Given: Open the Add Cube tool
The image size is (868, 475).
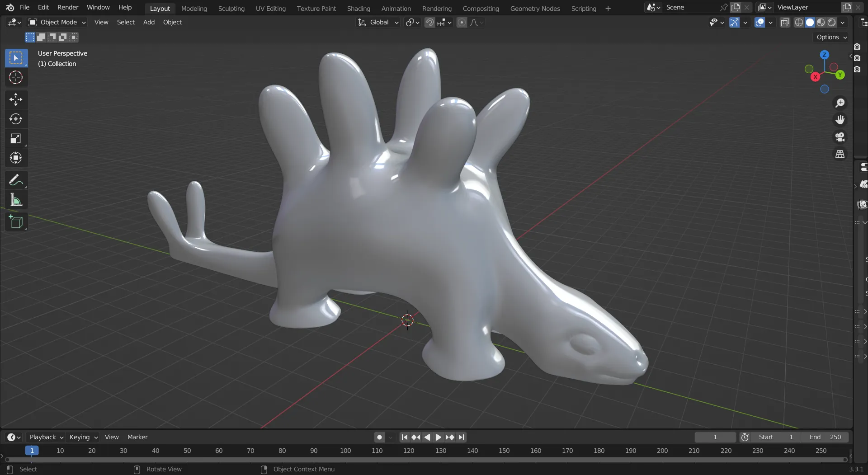Looking at the screenshot, I should click(16, 221).
